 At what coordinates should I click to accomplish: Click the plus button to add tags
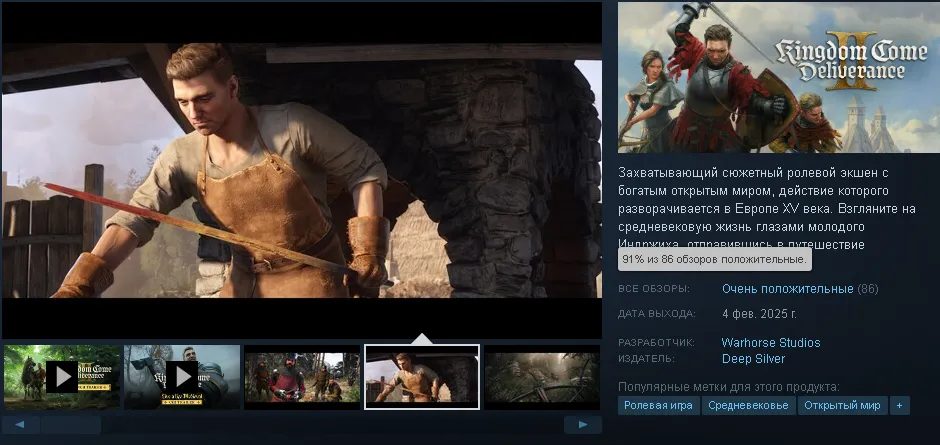[x=899, y=405]
